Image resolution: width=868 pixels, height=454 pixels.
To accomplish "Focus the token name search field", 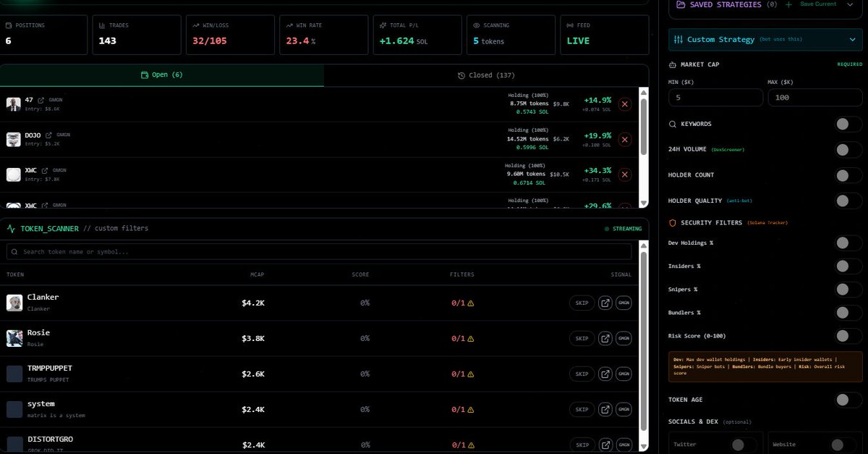I will (319, 251).
